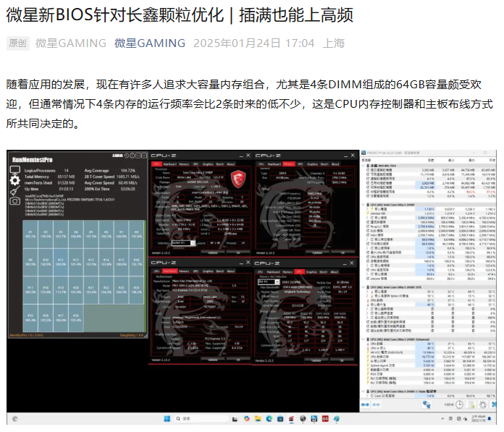Click RunMemtestPro clock icon in title bar
Screen dimensions: 504x432
coord(127,156)
